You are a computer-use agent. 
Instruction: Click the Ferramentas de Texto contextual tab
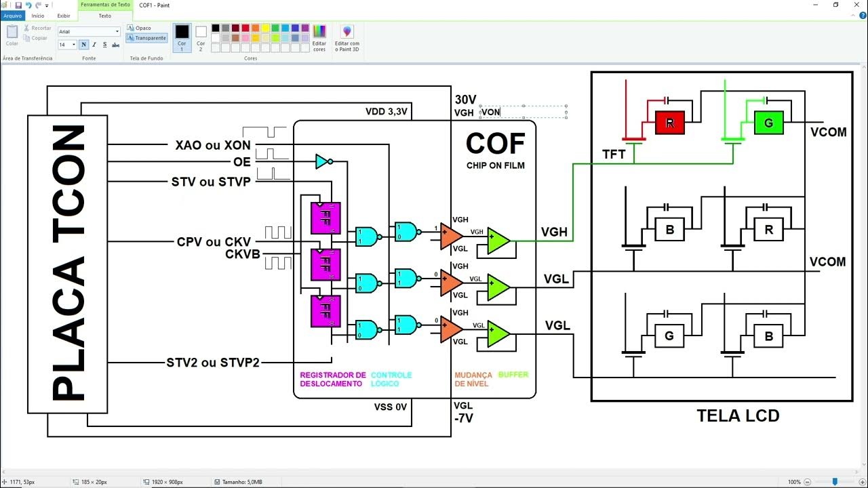[x=105, y=5]
